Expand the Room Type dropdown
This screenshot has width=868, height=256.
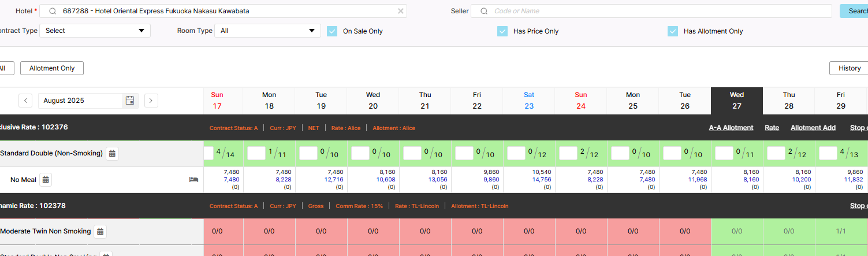[x=267, y=31]
